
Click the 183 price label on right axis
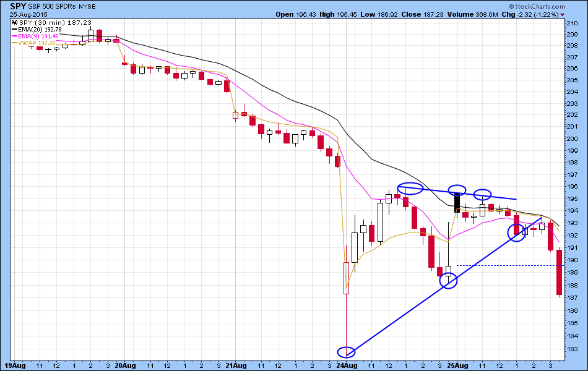[573, 349]
